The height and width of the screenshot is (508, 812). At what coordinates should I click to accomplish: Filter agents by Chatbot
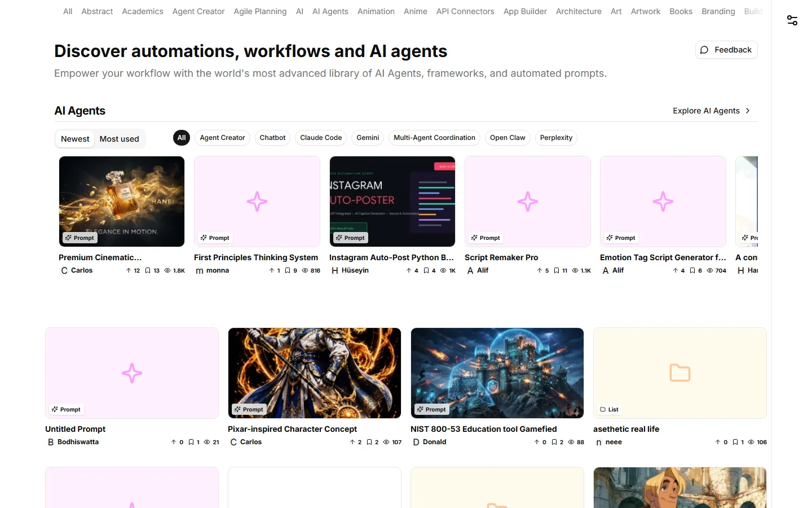272,138
